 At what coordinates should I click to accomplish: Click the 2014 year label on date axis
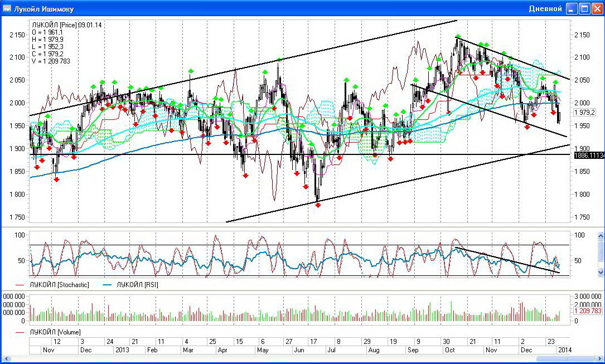[564, 350]
